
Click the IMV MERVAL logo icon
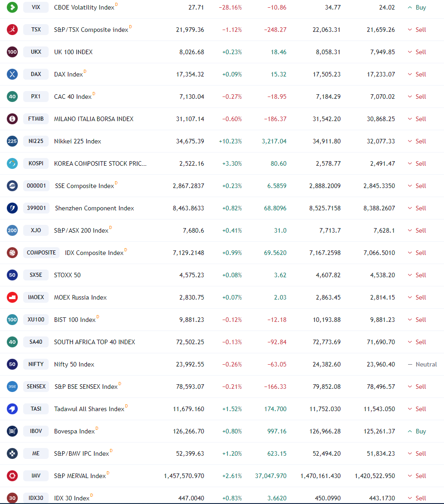12,476
